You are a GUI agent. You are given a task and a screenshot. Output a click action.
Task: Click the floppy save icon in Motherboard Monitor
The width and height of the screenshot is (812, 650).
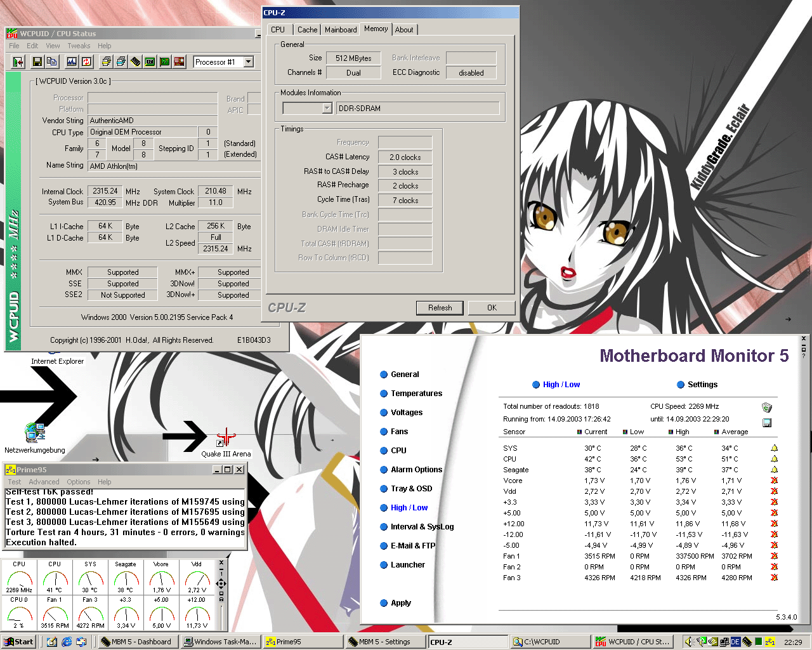click(x=766, y=423)
